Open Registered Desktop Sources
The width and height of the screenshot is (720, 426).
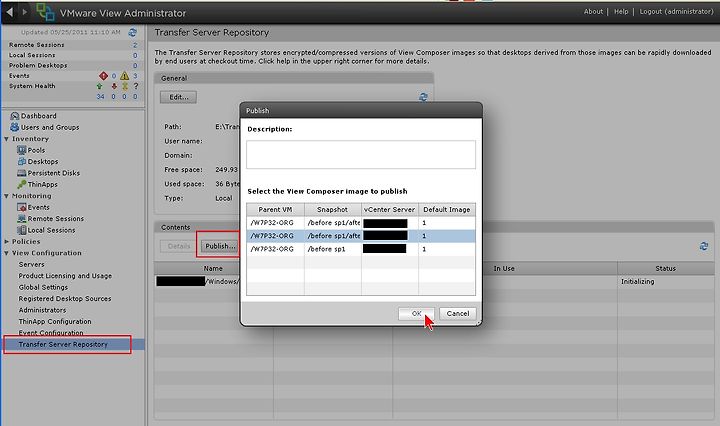(64, 299)
